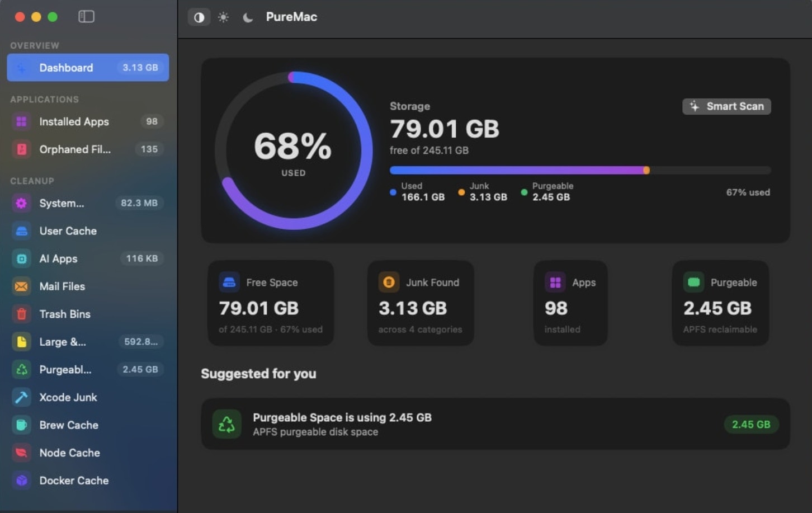Screen dimensions: 812x513
Task: Click the User Cache drive icon
Action: pyautogui.click(x=21, y=231)
